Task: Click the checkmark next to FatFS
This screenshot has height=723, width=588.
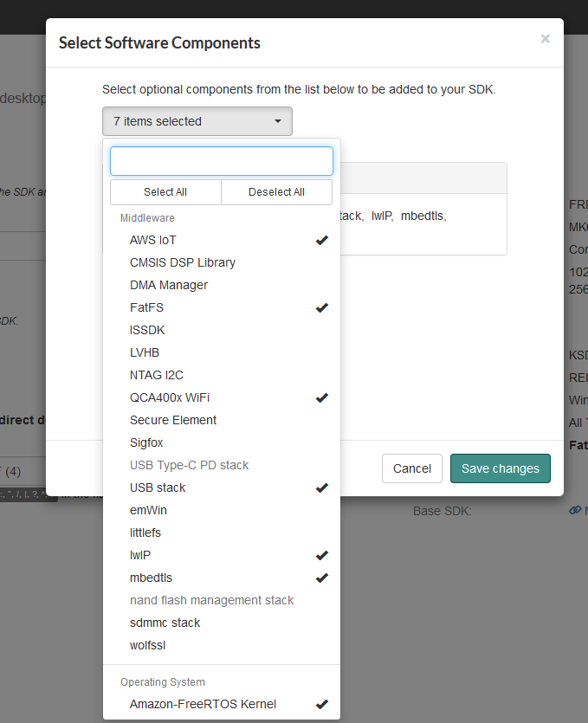Action: point(322,307)
